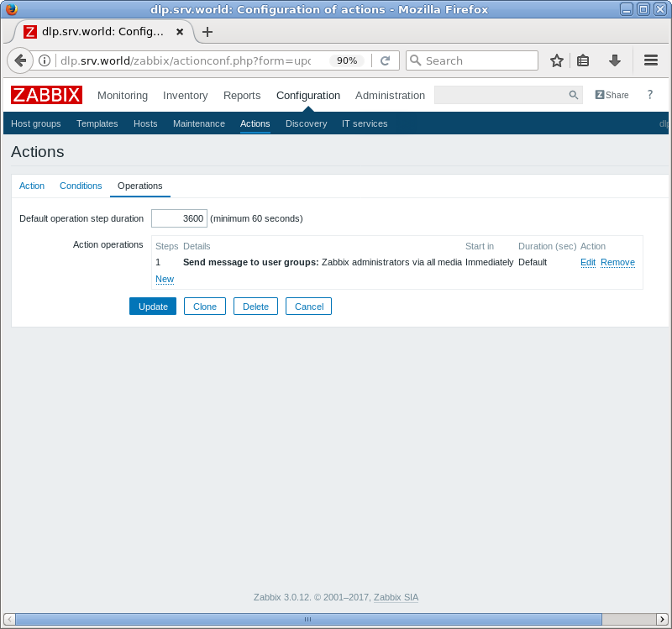Click the Update button
672x629 pixels.
tap(153, 307)
